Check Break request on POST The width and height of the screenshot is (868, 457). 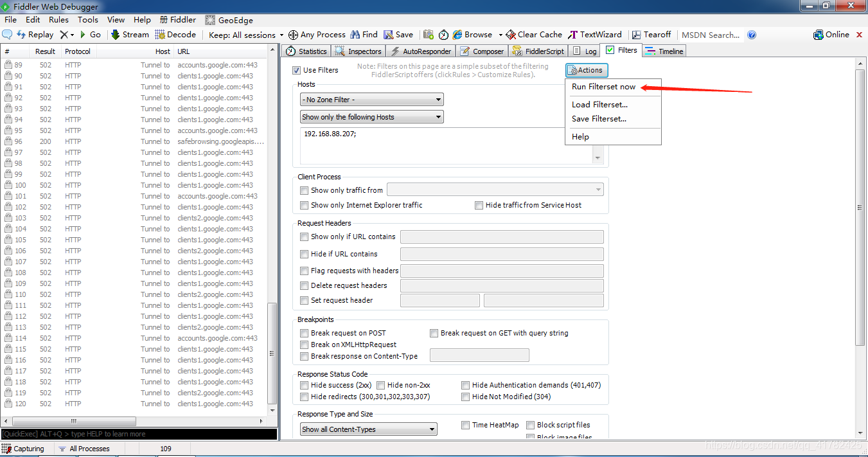(x=305, y=333)
